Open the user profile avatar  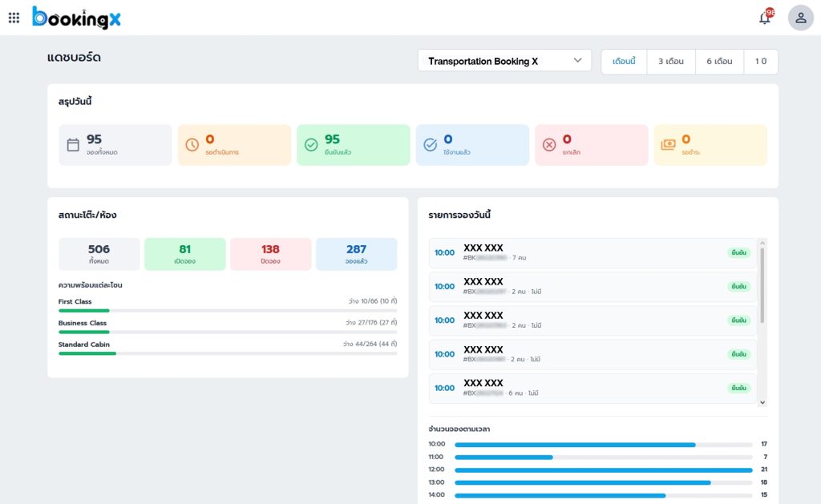(x=800, y=18)
